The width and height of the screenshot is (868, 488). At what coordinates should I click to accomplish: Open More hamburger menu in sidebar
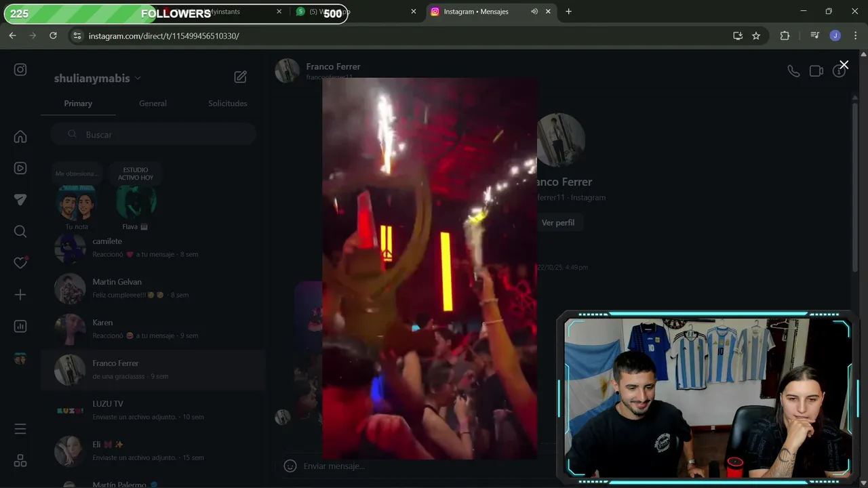coord(20,429)
